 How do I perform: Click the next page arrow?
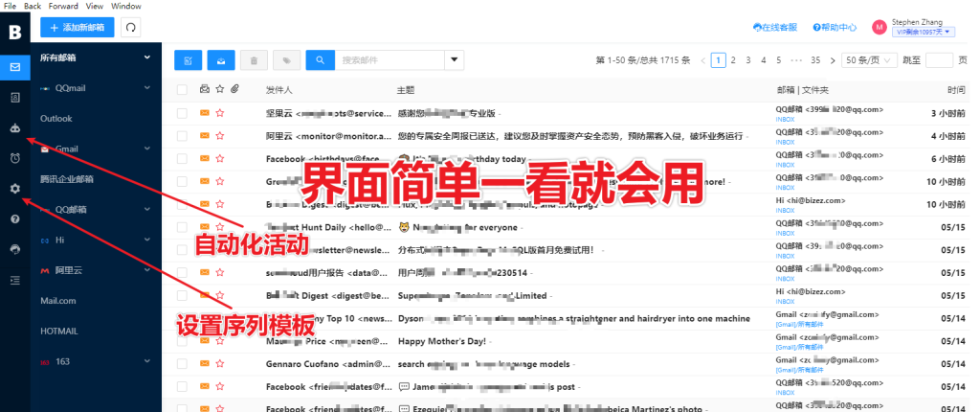pyautogui.click(x=833, y=60)
